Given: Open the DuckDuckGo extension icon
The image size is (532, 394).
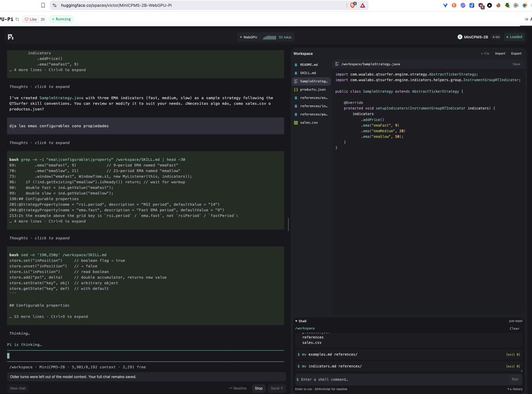Looking at the screenshot, I should pos(454,5).
